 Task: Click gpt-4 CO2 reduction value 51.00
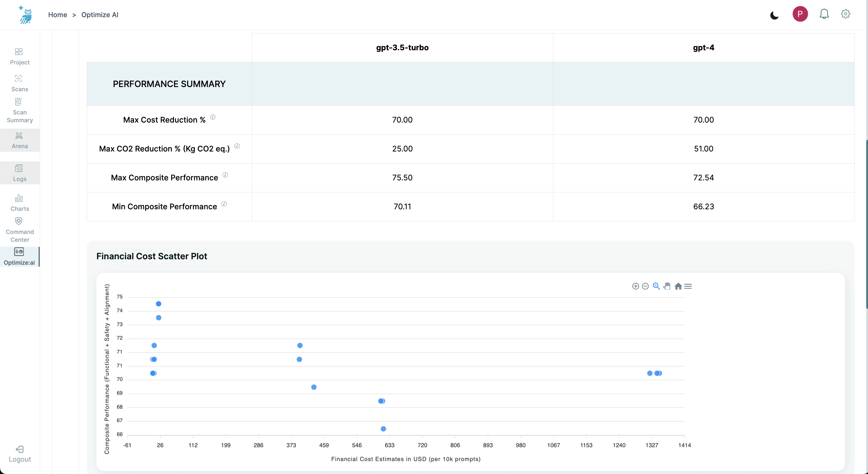703,149
